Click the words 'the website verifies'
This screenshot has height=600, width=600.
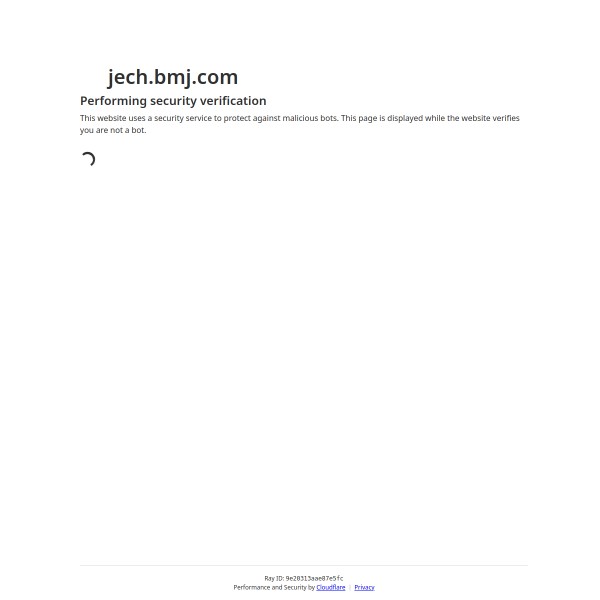pos(483,118)
